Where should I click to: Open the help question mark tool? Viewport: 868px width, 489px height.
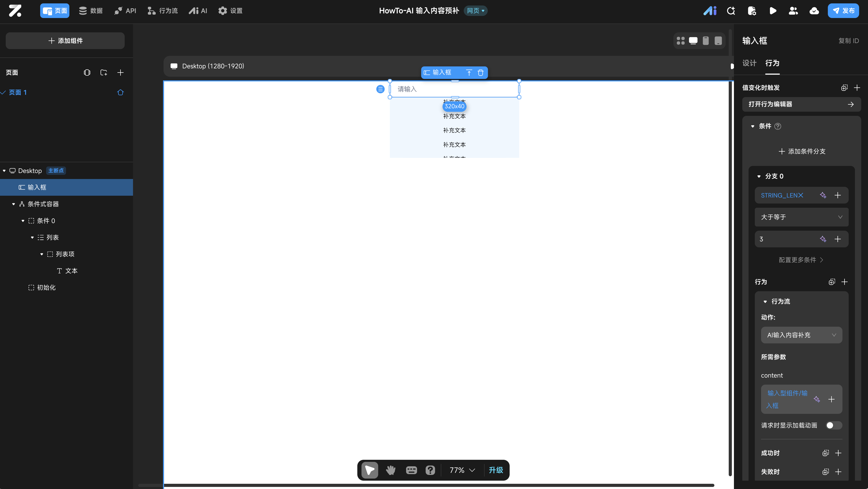click(430, 470)
